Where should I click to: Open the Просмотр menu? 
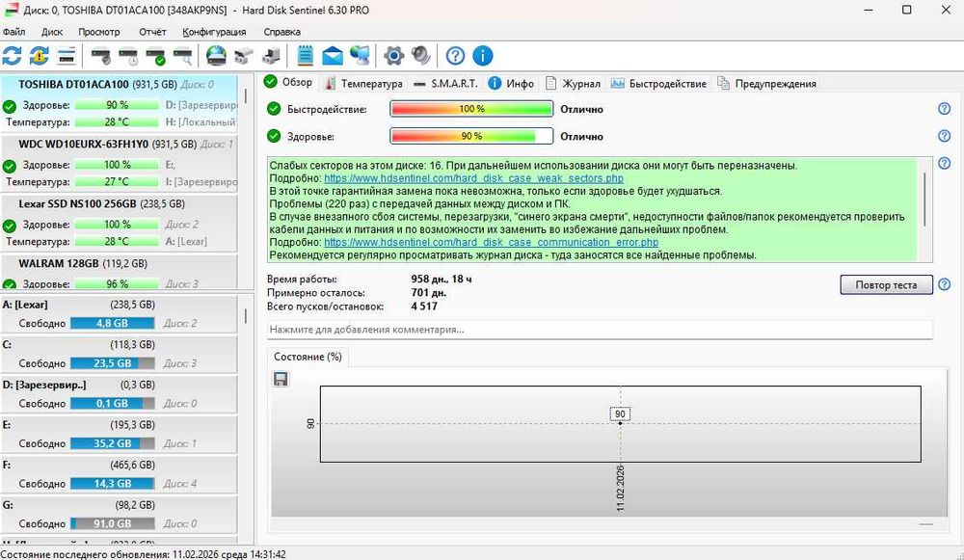[x=99, y=32]
